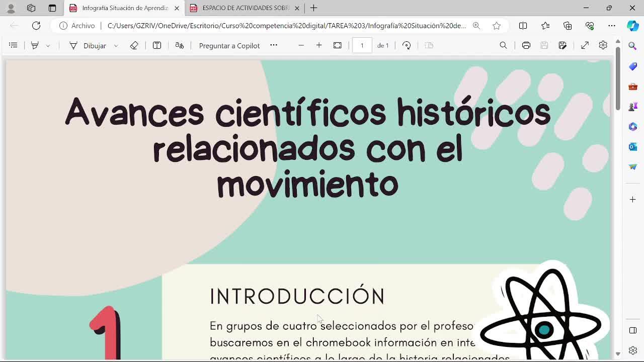Open Outlook in the sidebar
Viewport: 644px width, 362px height.
pos(633,147)
